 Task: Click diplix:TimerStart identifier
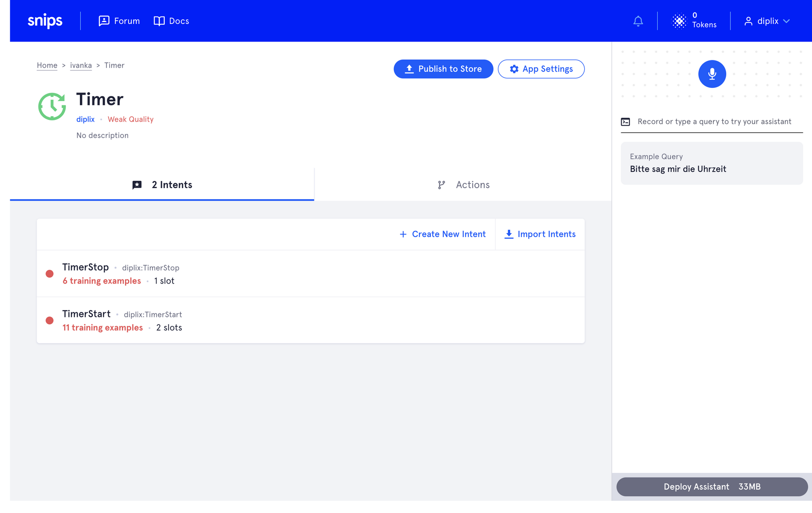pyautogui.click(x=153, y=315)
